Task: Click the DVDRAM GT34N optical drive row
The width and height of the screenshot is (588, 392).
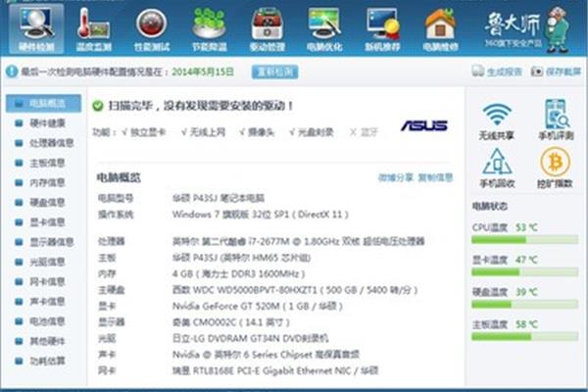Action: pyautogui.click(x=213, y=338)
